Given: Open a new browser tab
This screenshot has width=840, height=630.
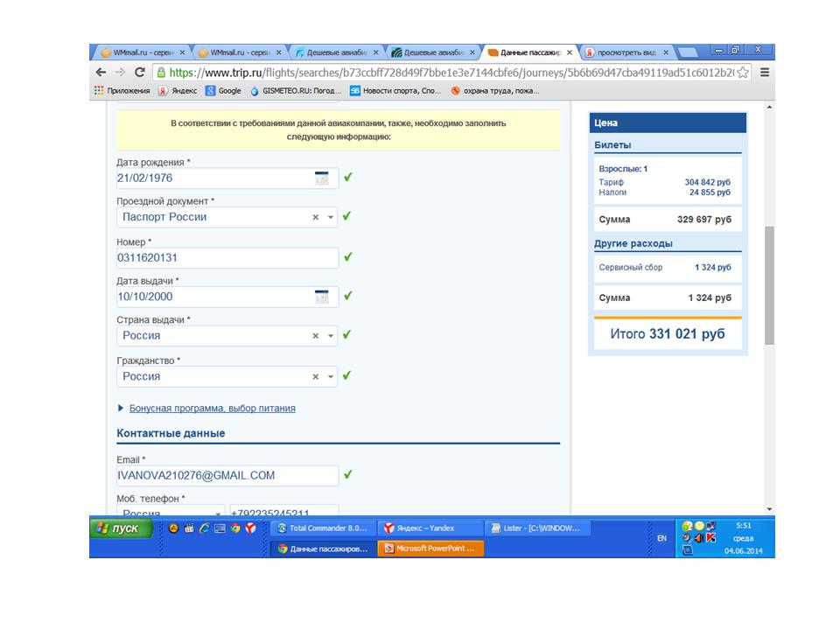Looking at the screenshot, I should (688, 52).
